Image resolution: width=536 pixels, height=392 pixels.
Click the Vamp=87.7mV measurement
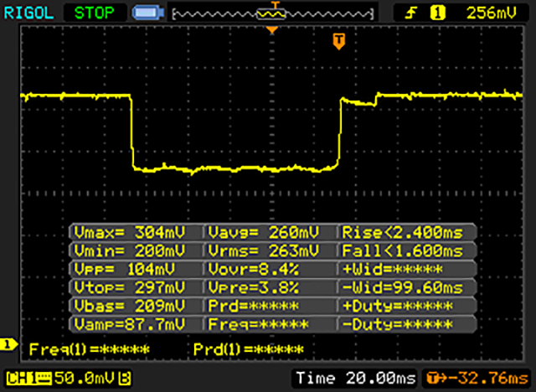pos(130,324)
